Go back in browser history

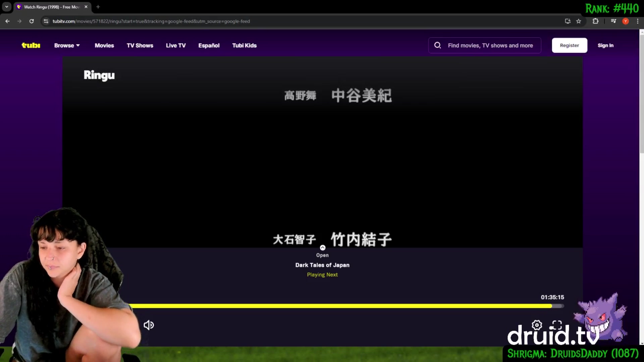pos(7,21)
